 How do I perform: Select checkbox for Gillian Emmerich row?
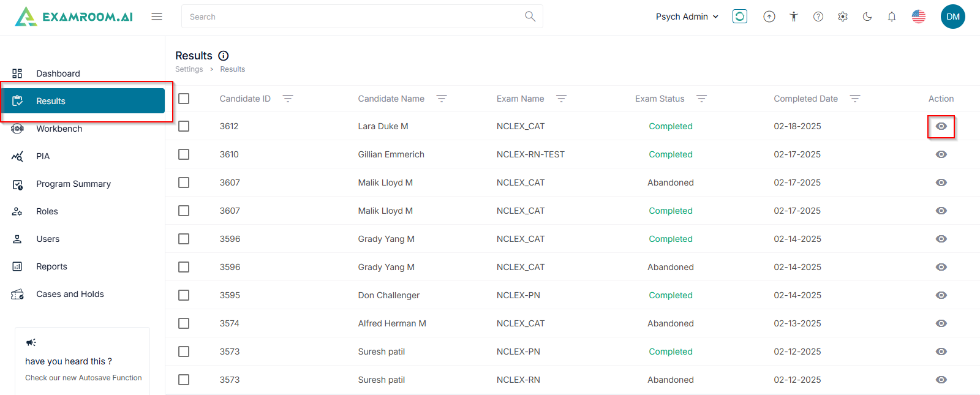184,154
